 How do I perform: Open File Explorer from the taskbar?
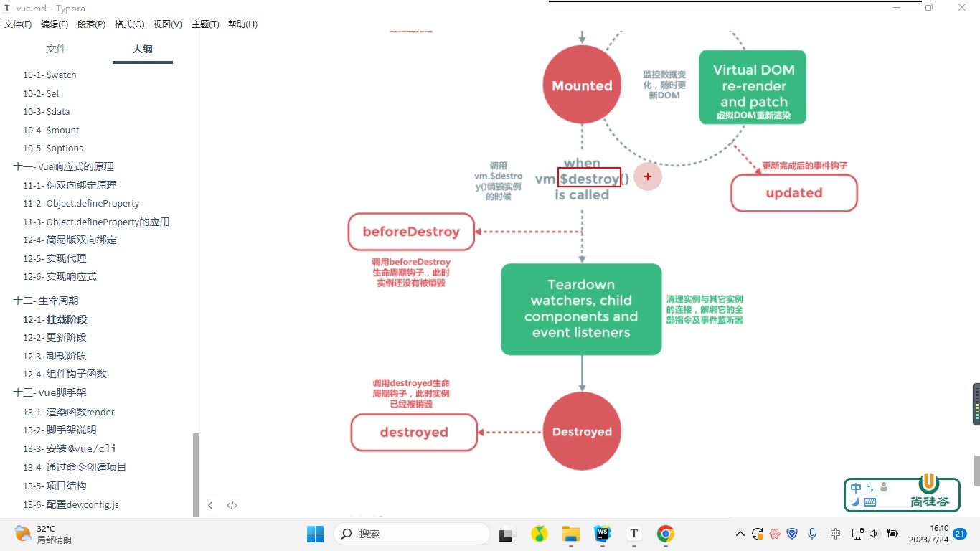point(571,534)
